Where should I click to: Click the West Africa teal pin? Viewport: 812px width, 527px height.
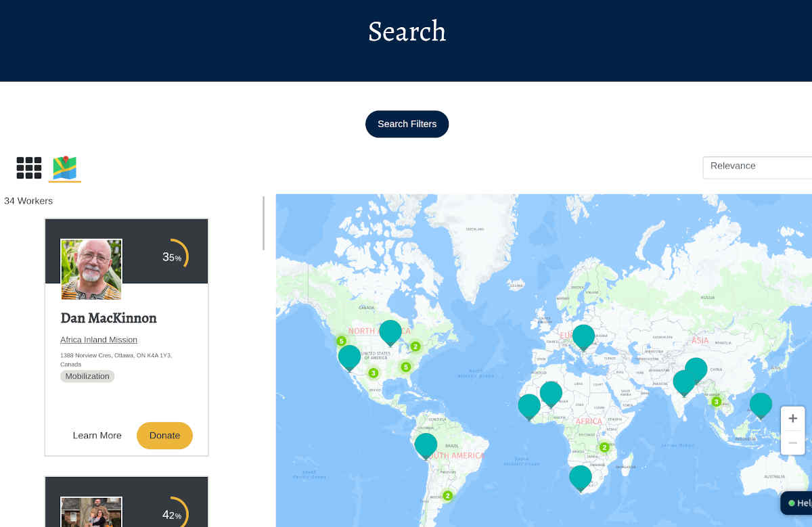[528, 407]
